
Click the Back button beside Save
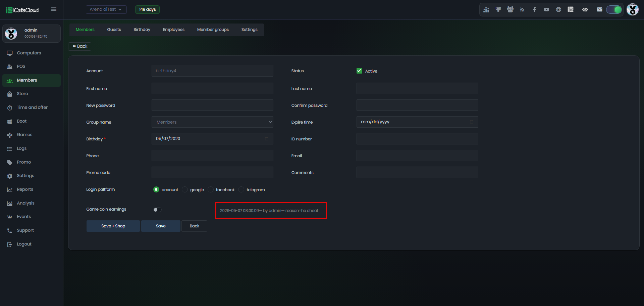pos(195,226)
